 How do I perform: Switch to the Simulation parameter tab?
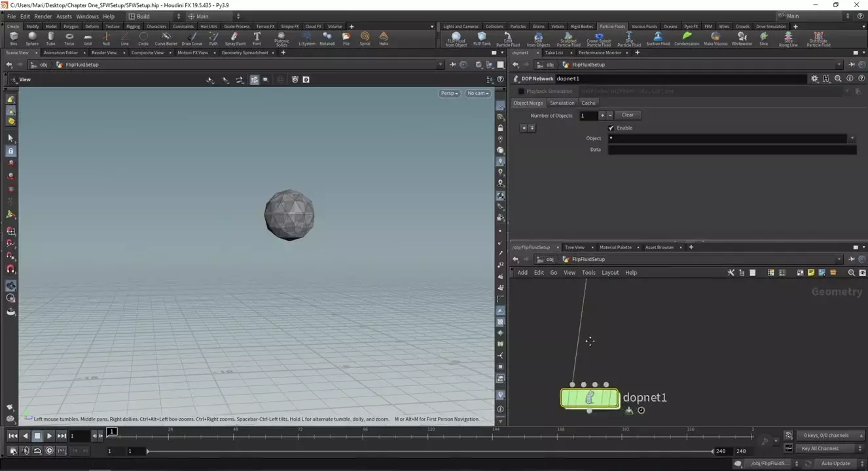[562, 103]
